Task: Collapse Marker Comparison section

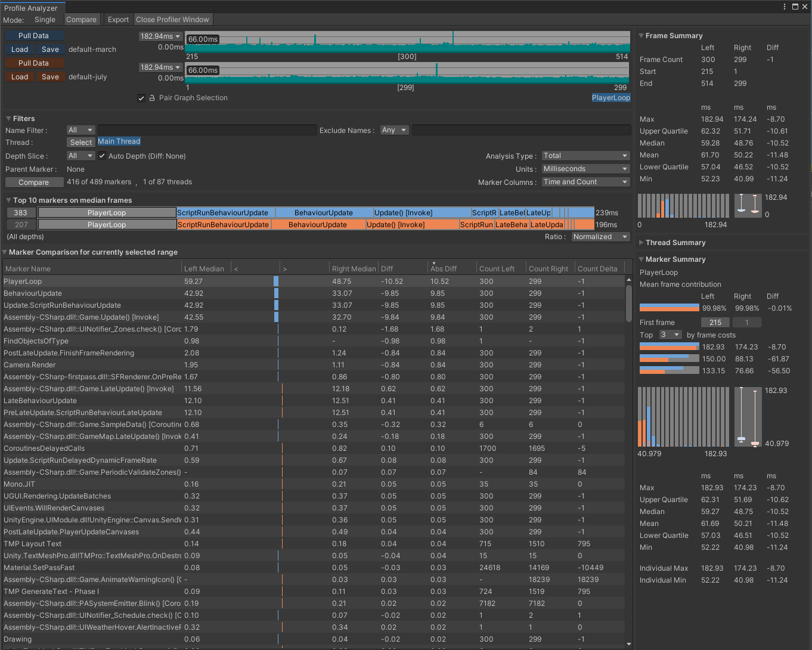Action: 5,252
